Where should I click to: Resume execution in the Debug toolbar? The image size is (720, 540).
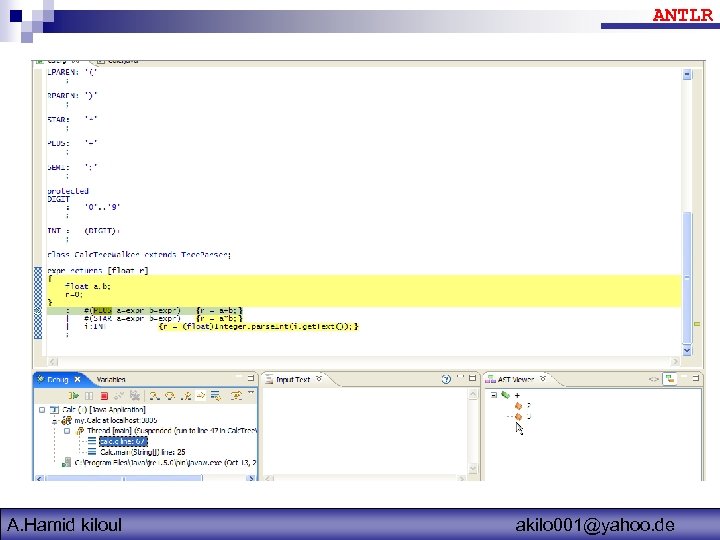pos(73,396)
